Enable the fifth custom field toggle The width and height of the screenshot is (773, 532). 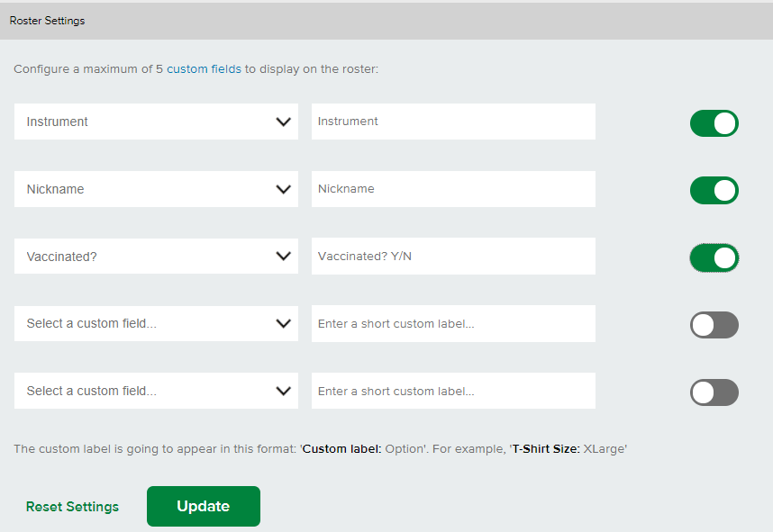click(x=714, y=392)
